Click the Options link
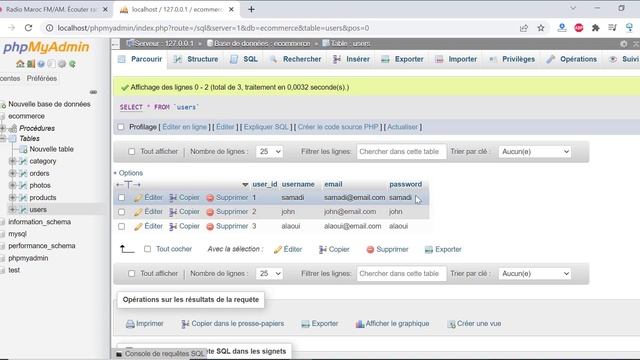Image resolution: width=640 pixels, height=360 pixels. point(131,173)
